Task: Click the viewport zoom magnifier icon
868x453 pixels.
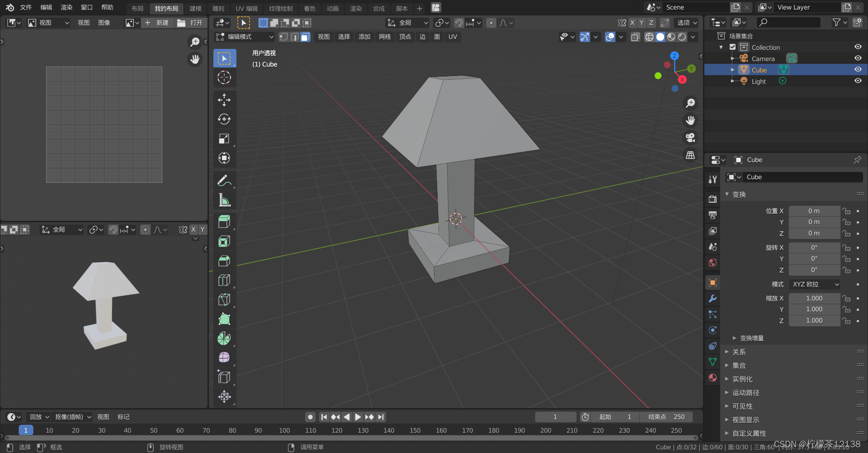Action: 690,103
